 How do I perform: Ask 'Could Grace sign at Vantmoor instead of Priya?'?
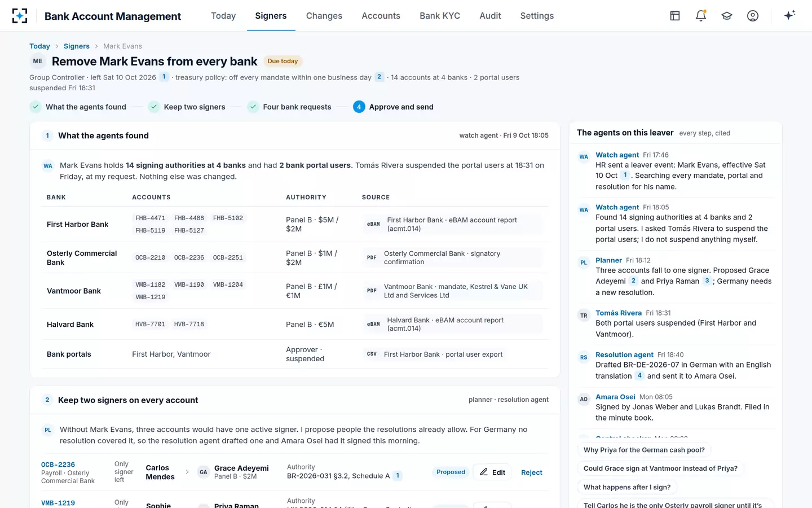pos(660,468)
